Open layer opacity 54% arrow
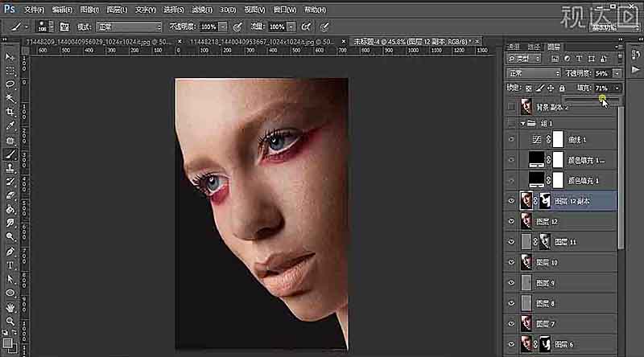Screen dimensions: 644x357 click(617, 73)
